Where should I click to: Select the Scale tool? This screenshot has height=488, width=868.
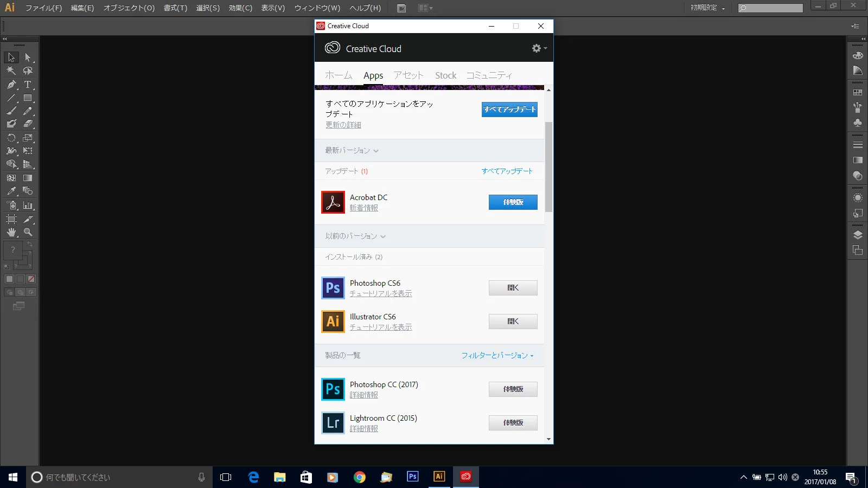[x=28, y=138]
